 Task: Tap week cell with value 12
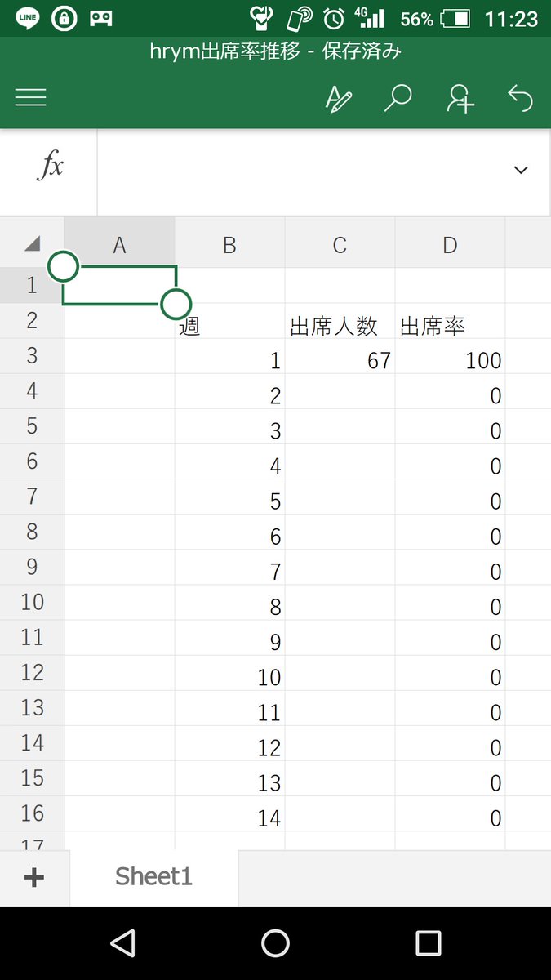click(x=229, y=743)
